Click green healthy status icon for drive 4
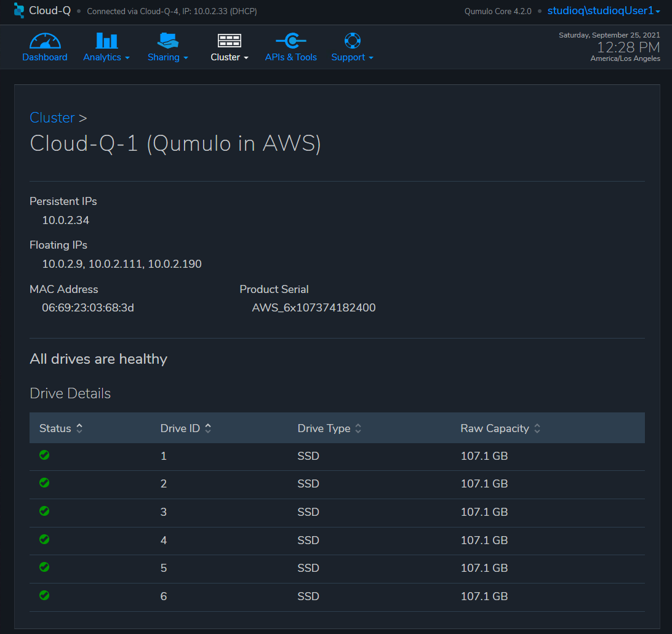 [44, 539]
